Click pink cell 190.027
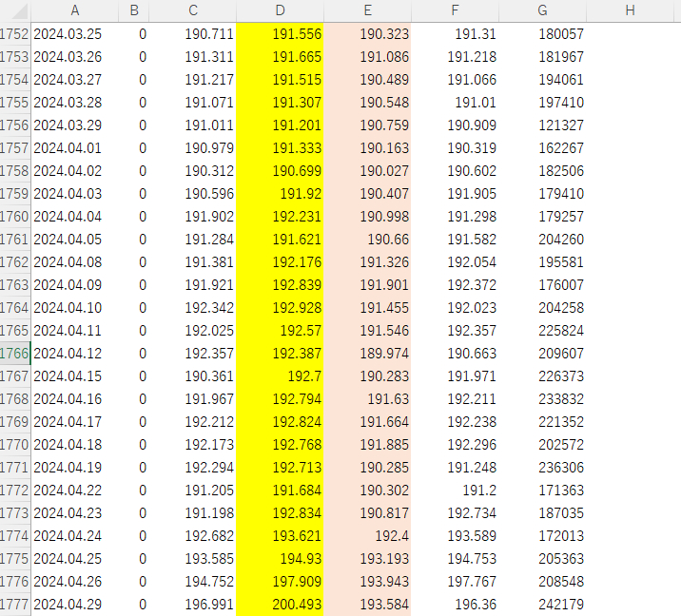This screenshot has height=616, width=681. [367, 171]
